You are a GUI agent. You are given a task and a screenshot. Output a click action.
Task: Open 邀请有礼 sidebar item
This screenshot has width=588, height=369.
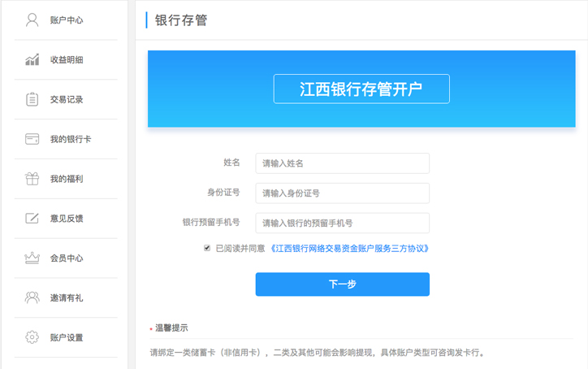(x=66, y=297)
